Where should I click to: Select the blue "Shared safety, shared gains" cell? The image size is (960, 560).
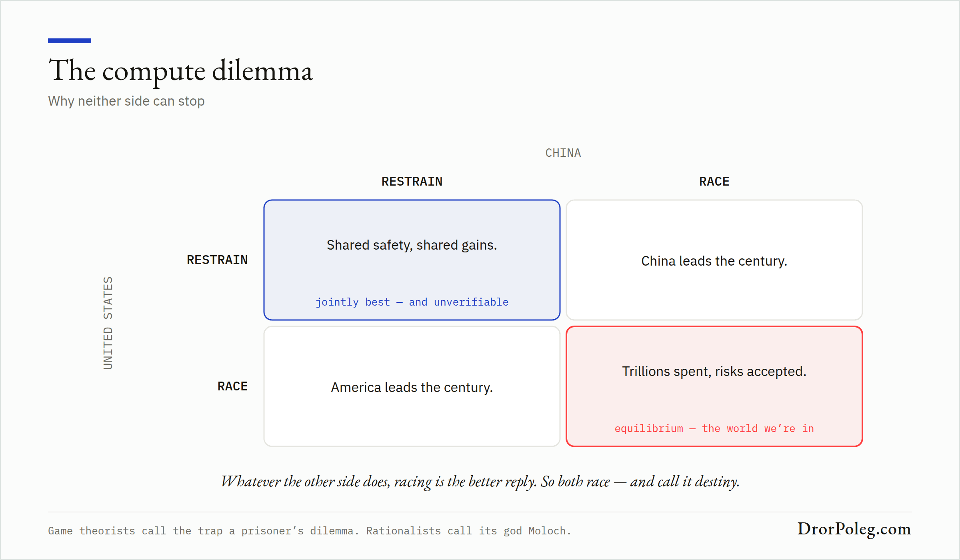[x=412, y=260]
